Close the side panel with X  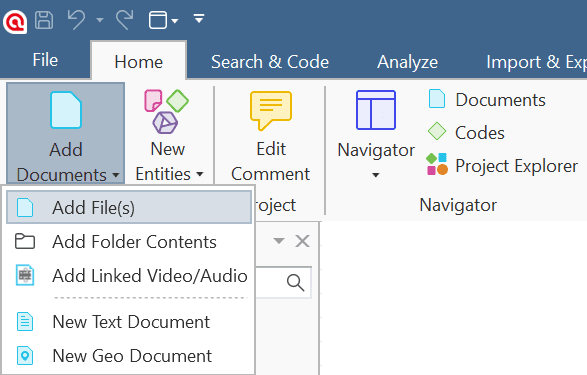[x=302, y=241]
